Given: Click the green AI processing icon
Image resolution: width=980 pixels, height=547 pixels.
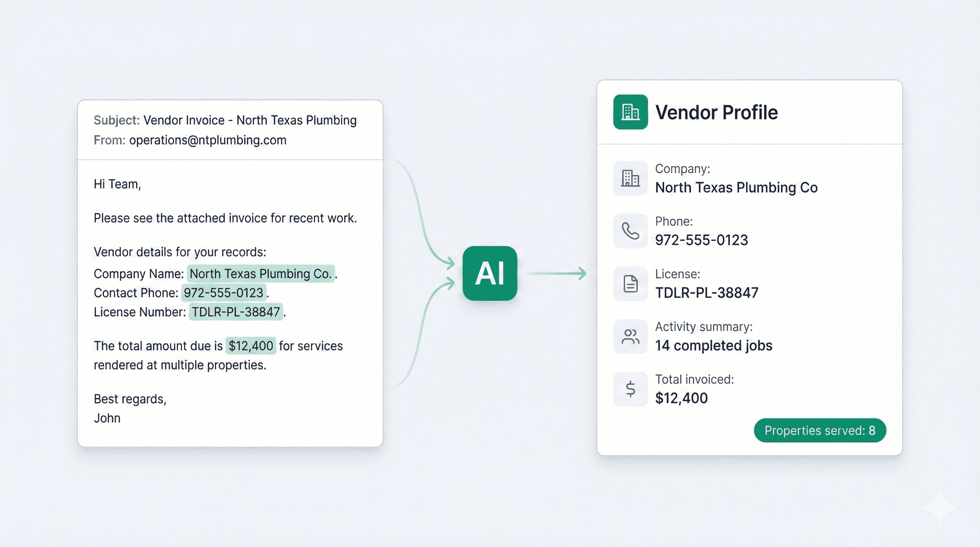Looking at the screenshot, I should point(490,273).
